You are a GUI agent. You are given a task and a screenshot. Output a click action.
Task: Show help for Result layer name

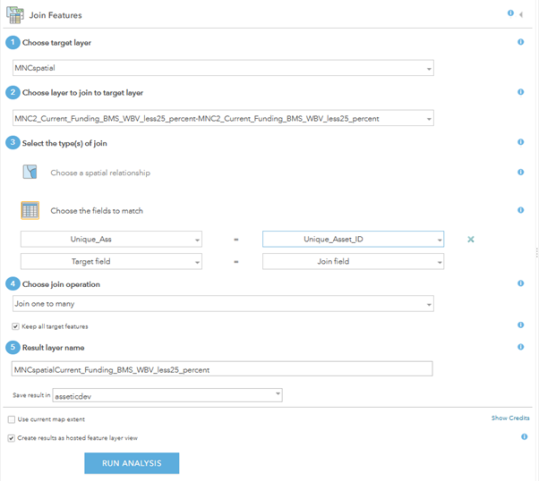(x=521, y=347)
